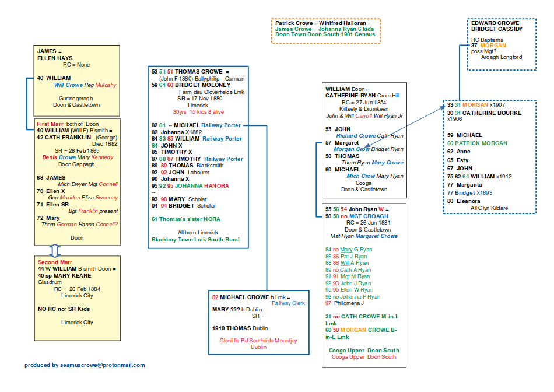The height and width of the screenshot is (392, 554).
Task: Select the Patrick Crowe = Winifred Halloran heading
Action: (313, 23)
